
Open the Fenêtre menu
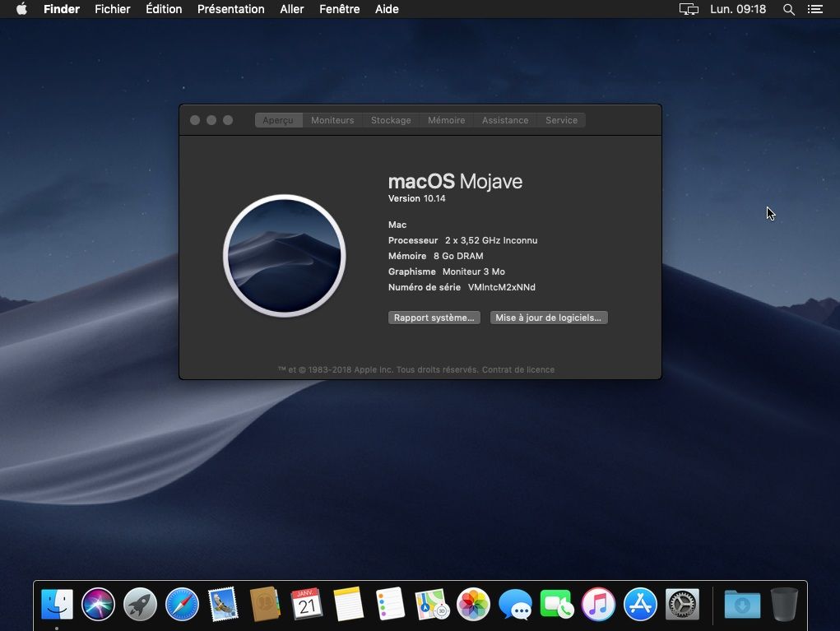pyautogui.click(x=340, y=9)
